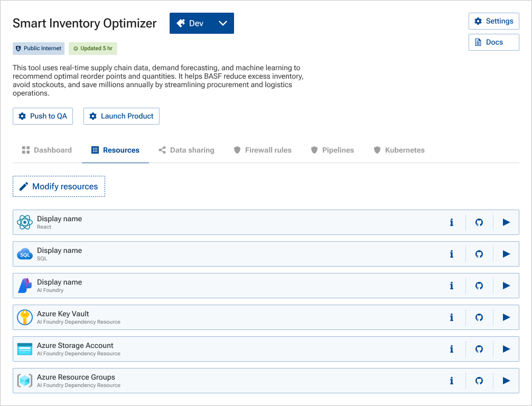Click info icon for Azure Key Vault

tap(451, 317)
